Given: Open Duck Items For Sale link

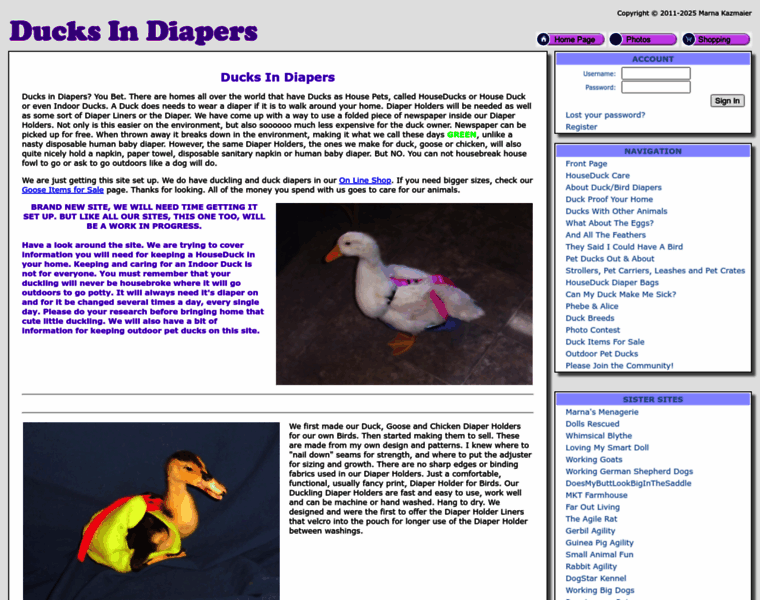Looking at the screenshot, I should tap(604, 342).
